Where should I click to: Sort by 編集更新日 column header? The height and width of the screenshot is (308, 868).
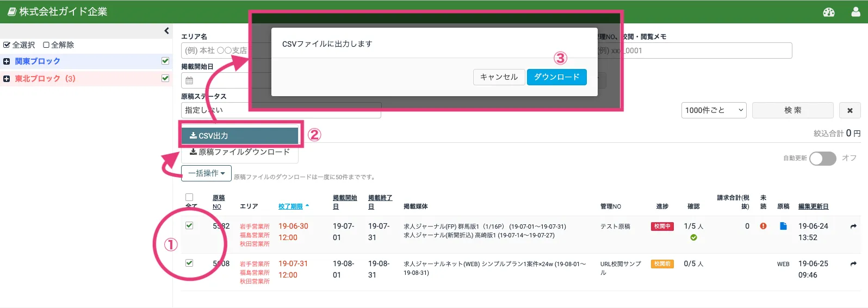(x=813, y=206)
